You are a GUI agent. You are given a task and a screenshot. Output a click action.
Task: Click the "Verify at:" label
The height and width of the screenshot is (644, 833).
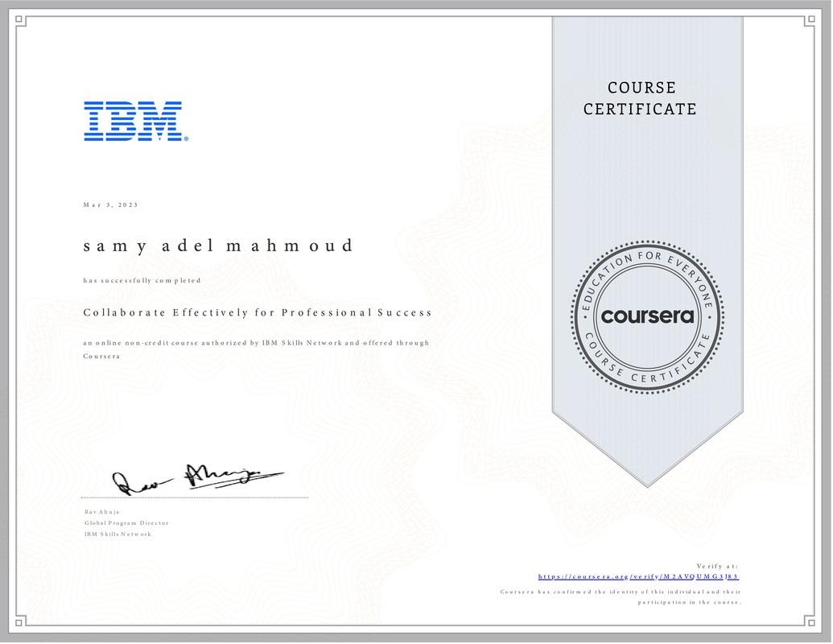[x=717, y=567]
